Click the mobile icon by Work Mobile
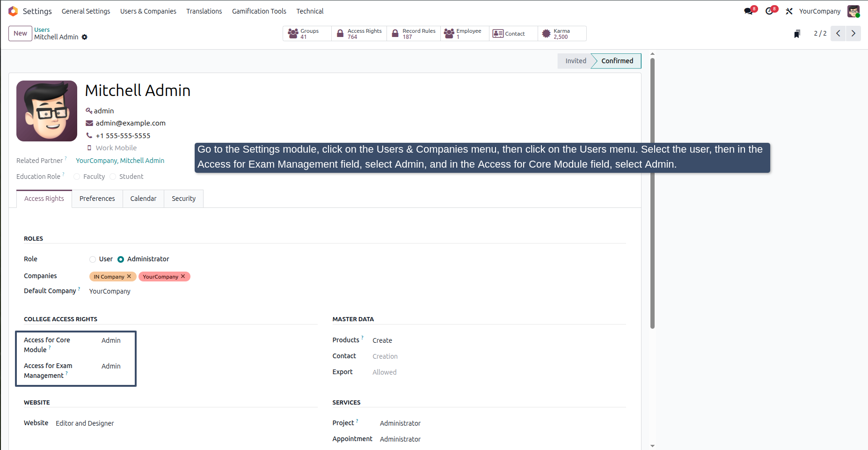 tap(89, 148)
